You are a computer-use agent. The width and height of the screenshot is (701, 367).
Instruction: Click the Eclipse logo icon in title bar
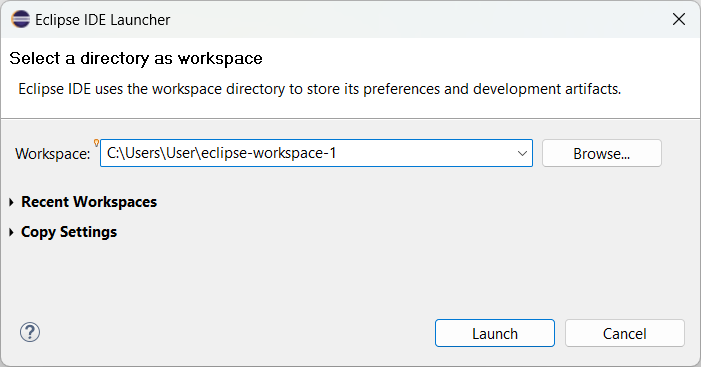21,20
